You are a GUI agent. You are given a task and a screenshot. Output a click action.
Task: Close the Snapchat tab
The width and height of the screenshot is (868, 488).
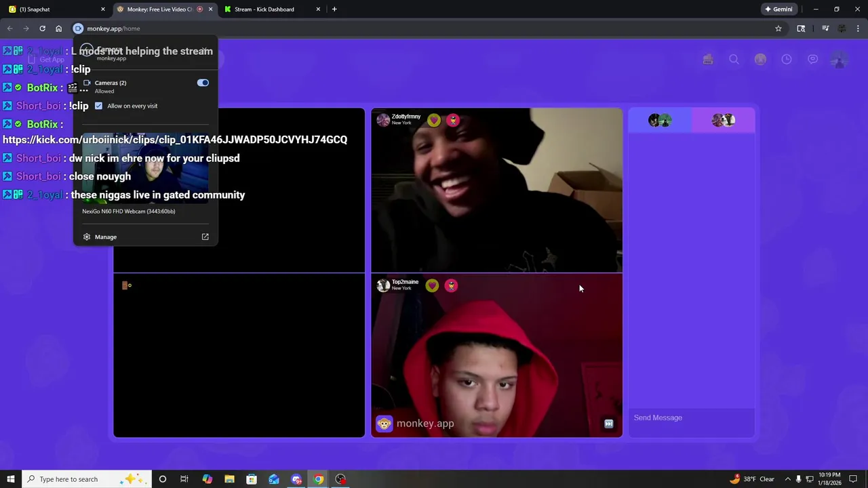pos(103,9)
